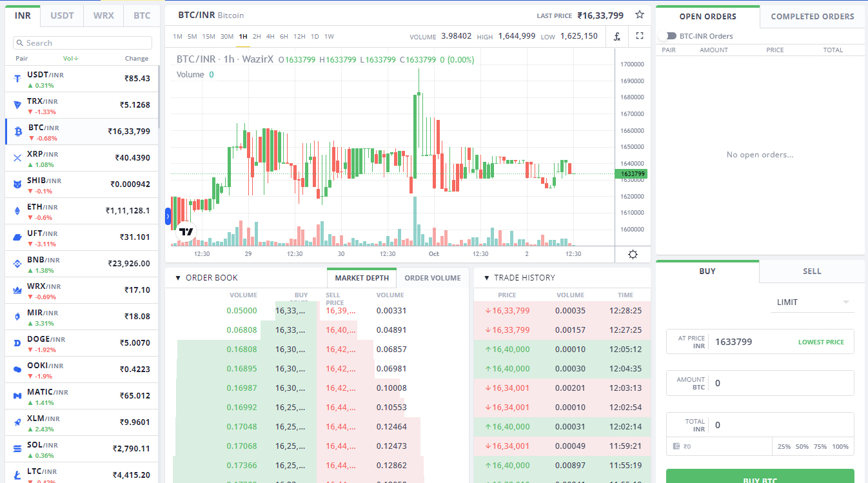
Task: Click the ETH coin icon in market list
Action: tap(17, 211)
